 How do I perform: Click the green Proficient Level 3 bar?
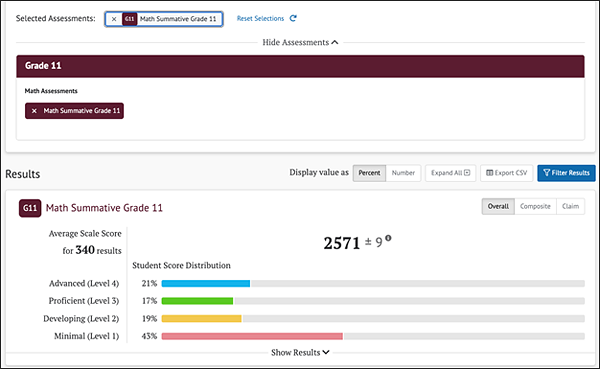[197, 301]
